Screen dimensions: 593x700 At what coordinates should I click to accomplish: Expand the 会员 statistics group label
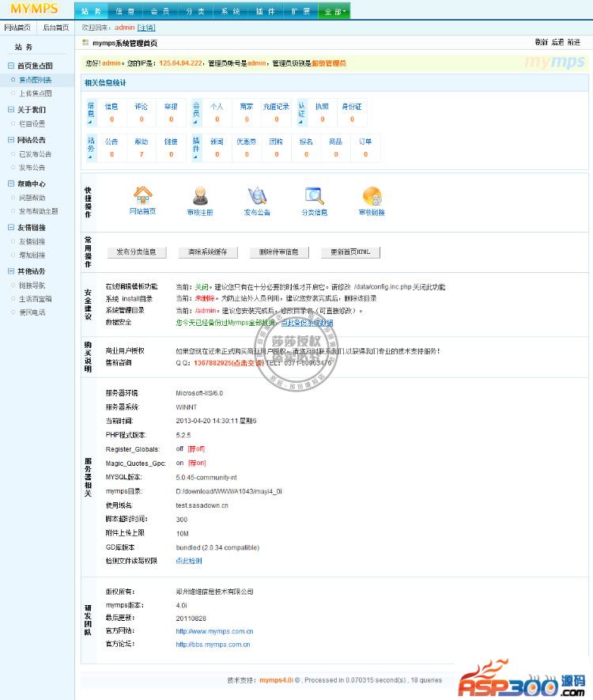click(x=196, y=112)
